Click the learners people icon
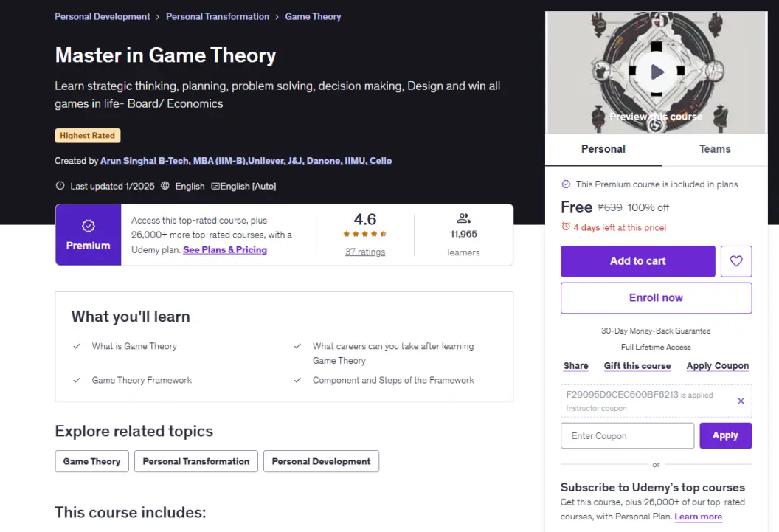 [463, 218]
